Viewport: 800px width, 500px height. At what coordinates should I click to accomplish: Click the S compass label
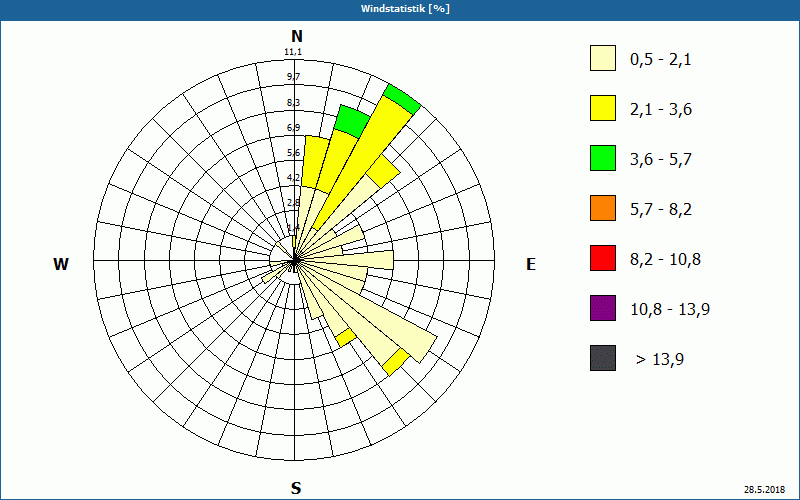click(x=296, y=488)
